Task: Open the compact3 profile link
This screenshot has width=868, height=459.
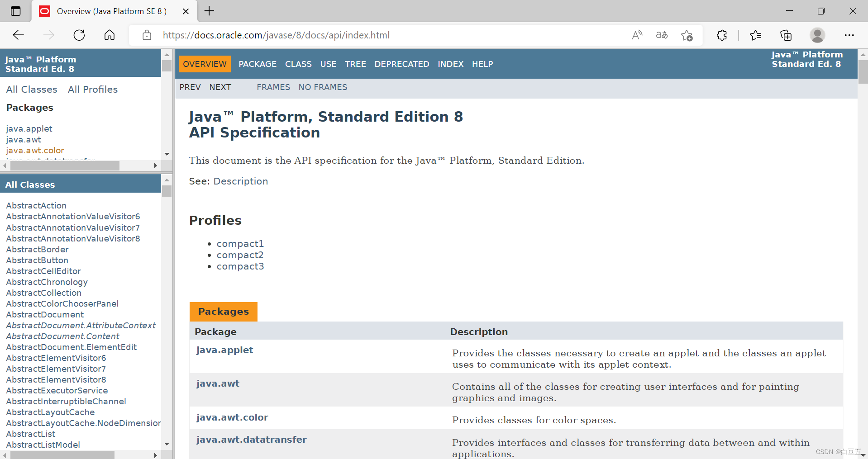Action: point(240,266)
